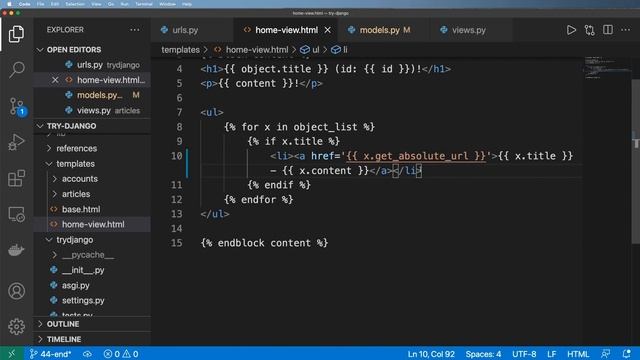Image resolution: width=640 pixels, height=360 pixels.
Task: Open base.html in the file tree
Action: [92, 209]
